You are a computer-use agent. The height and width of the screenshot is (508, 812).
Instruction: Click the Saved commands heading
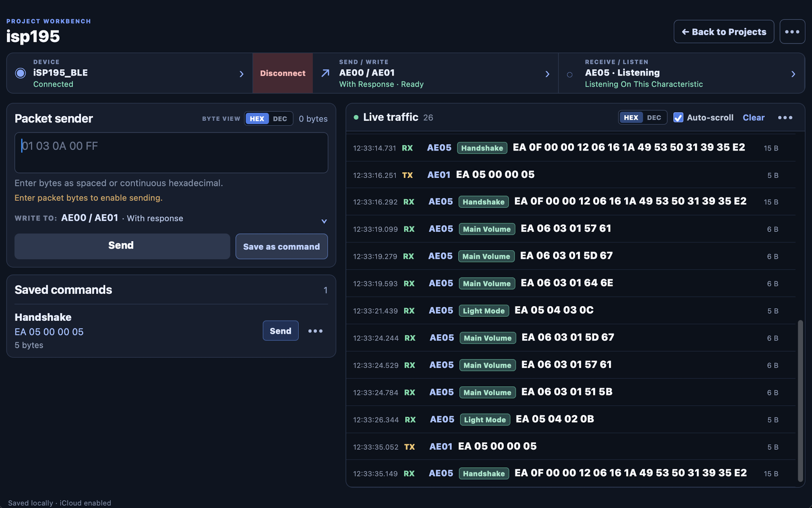pos(63,290)
